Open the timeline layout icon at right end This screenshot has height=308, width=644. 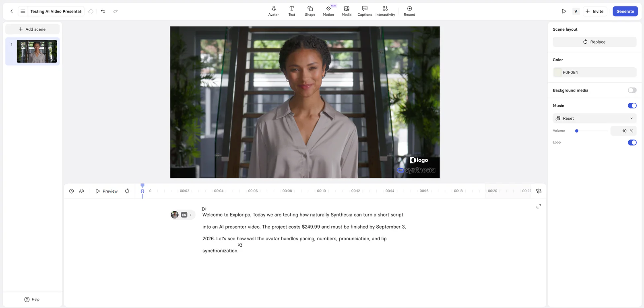pyautogui.click(x=539, y=191)
